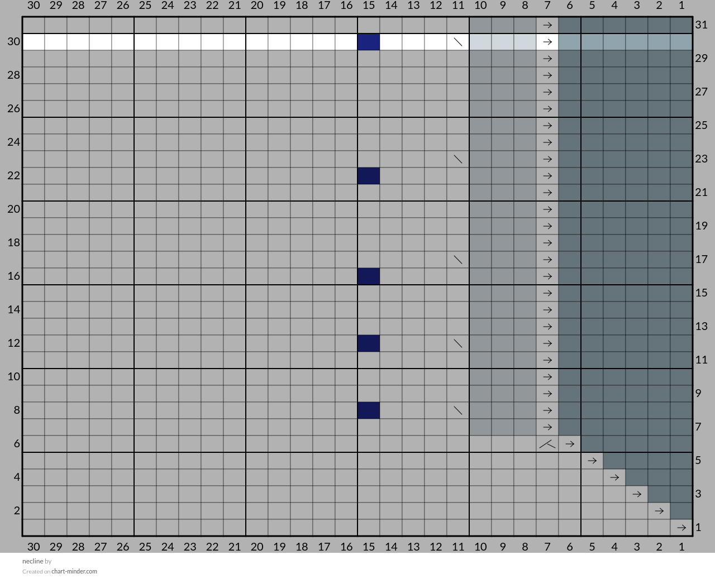Click the arrow symbol in row 4
Image resolution: width=715 pixels, height=588 pixels.
tap(614, 477)
